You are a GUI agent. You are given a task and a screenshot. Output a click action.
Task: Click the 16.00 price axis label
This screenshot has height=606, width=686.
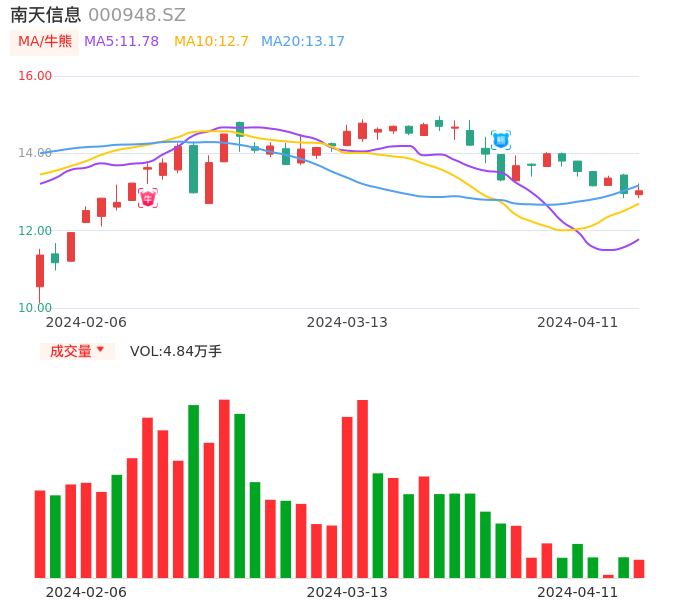point(35,76)
